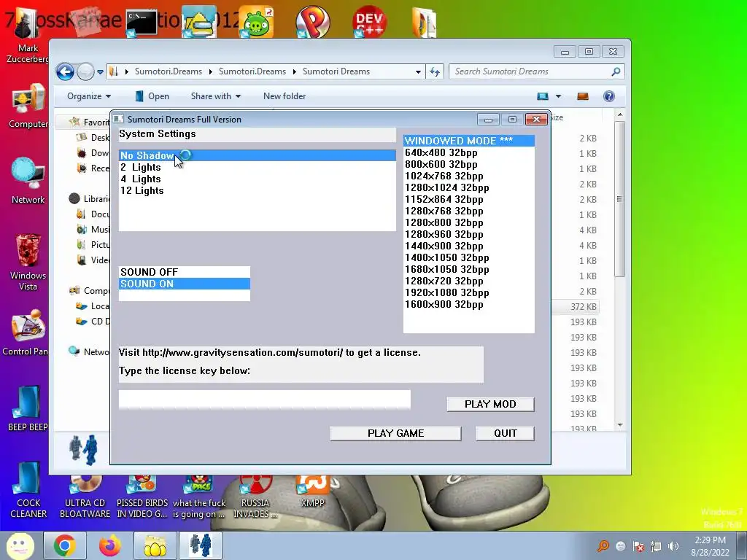Image resolution: width=747 pixels, height=560 pixels.
Task: Click Open in Explorer toolbar
Action: click(x=152, y=96)
